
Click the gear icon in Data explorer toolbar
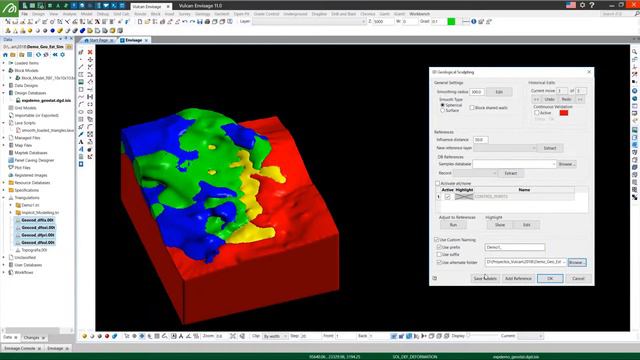tap(62, 55)
